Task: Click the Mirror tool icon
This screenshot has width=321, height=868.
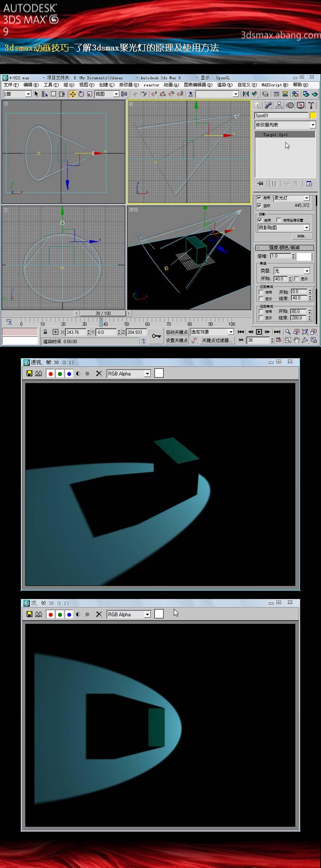Action: coord(246,94)
